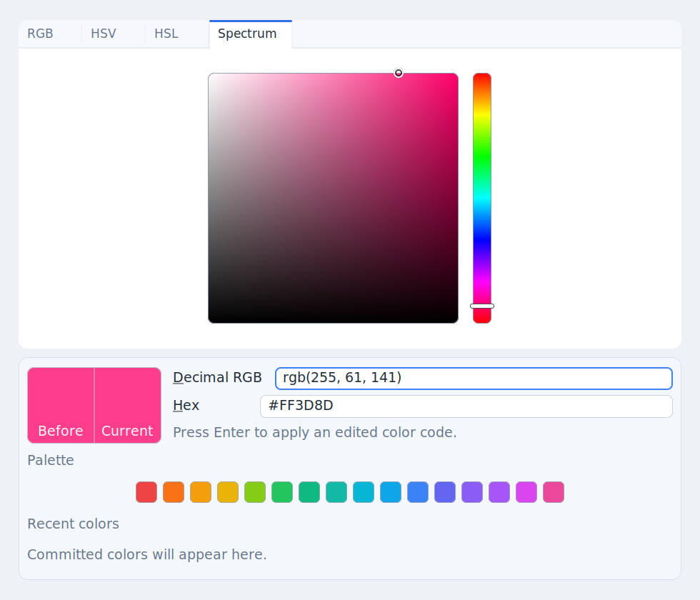Pick the red palette swatch

(x=146, y=492)
